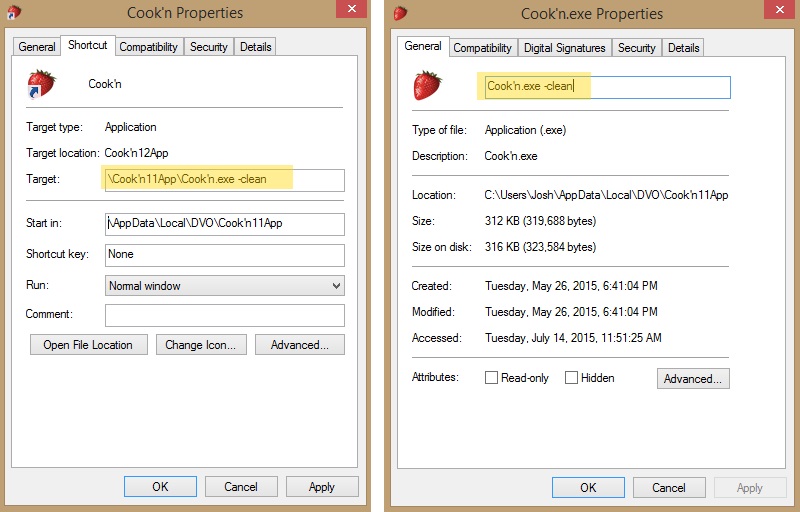The width and height of the screenshot is (800, 512).
Task: Click the file name field Cook'n.exe -clean
Action: pos(608,87)
